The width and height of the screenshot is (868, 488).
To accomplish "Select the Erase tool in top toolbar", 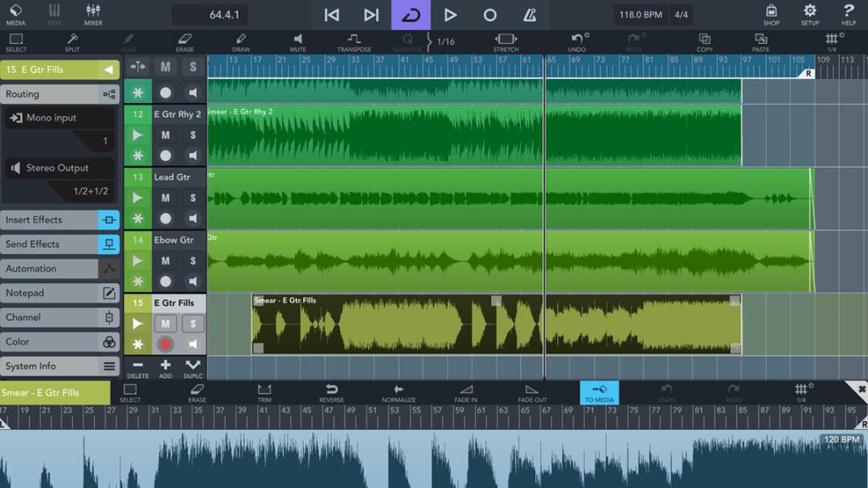I will (x=184, y=42).
